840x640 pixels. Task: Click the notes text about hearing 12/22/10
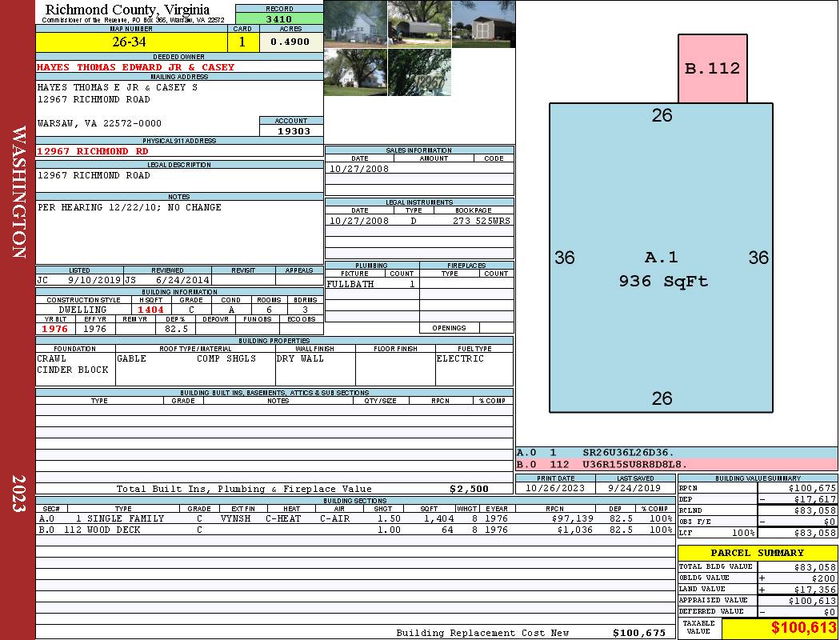coord(130,208)
